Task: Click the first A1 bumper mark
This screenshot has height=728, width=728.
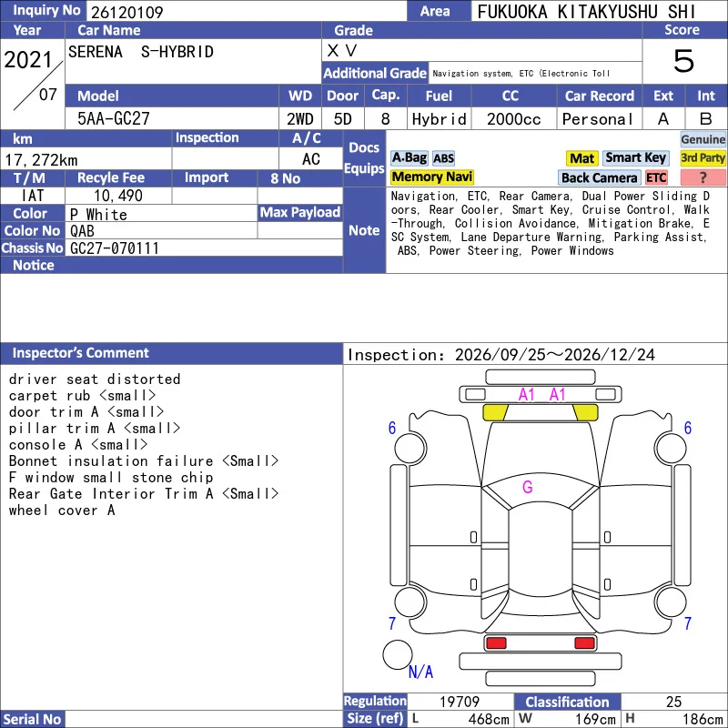Action: tap(527, 395)
